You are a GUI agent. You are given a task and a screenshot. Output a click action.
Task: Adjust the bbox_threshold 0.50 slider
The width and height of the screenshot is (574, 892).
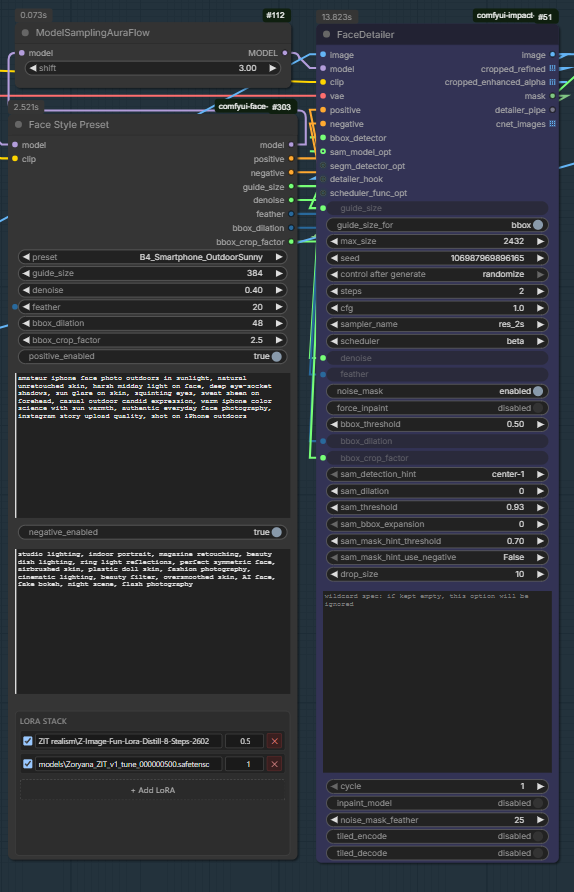tap(437, 424)
